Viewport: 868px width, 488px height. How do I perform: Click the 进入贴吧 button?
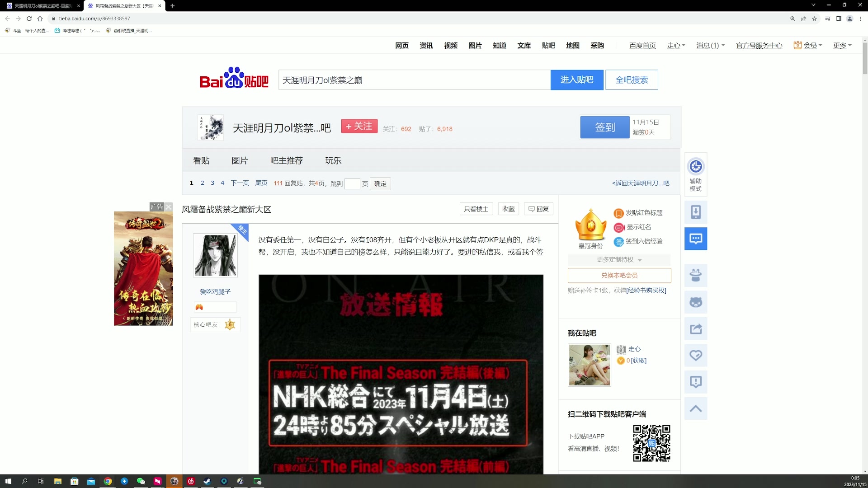(x=577, y=80)
